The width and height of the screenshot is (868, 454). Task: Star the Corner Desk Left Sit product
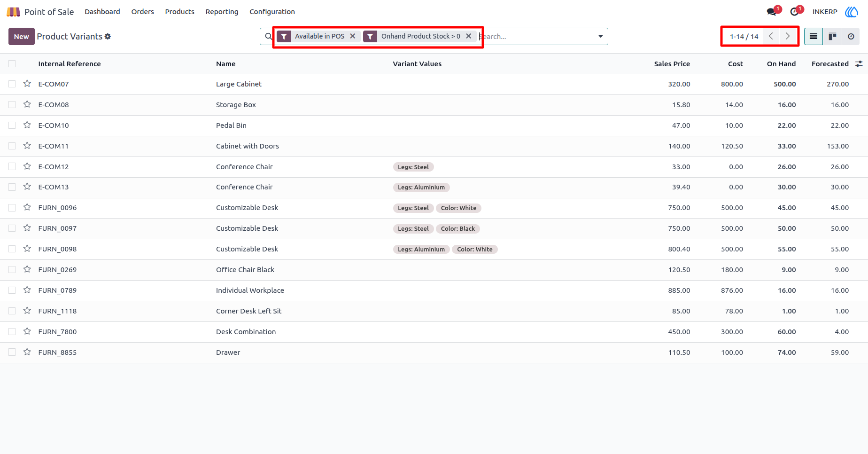[x=27, y=311]
